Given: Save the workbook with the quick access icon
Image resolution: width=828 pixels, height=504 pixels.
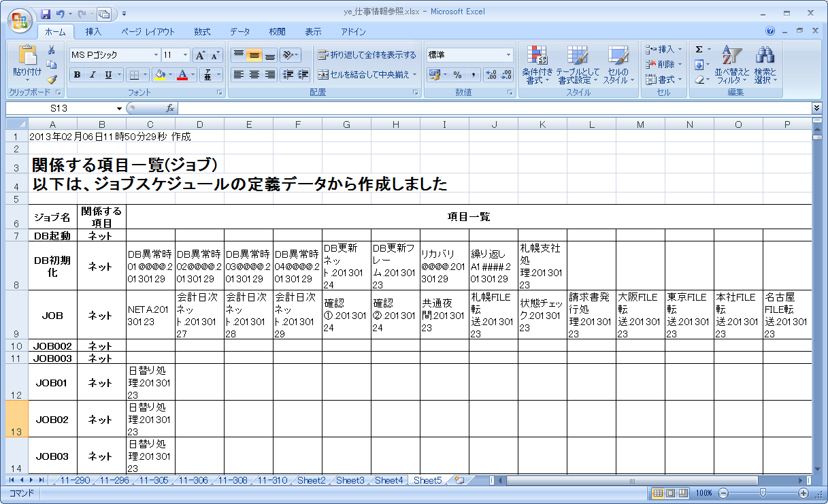Looking at the screenshot, I should (x=46, y=13).
